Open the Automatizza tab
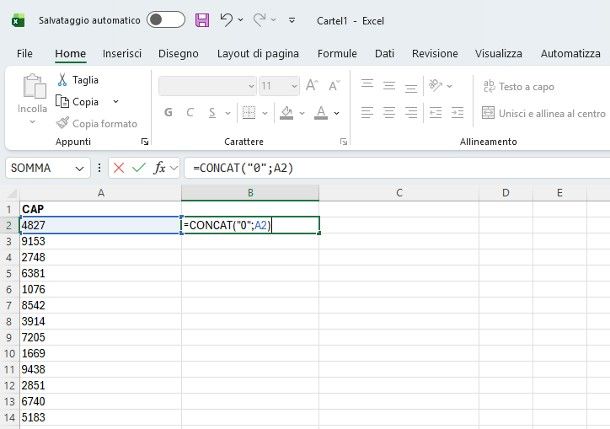This screenshot has height=429, width=610. point(570,53)
